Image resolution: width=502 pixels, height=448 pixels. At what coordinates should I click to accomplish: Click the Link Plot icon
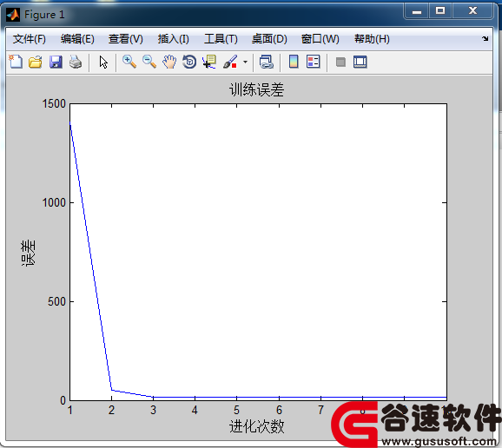tap(267, 62)
